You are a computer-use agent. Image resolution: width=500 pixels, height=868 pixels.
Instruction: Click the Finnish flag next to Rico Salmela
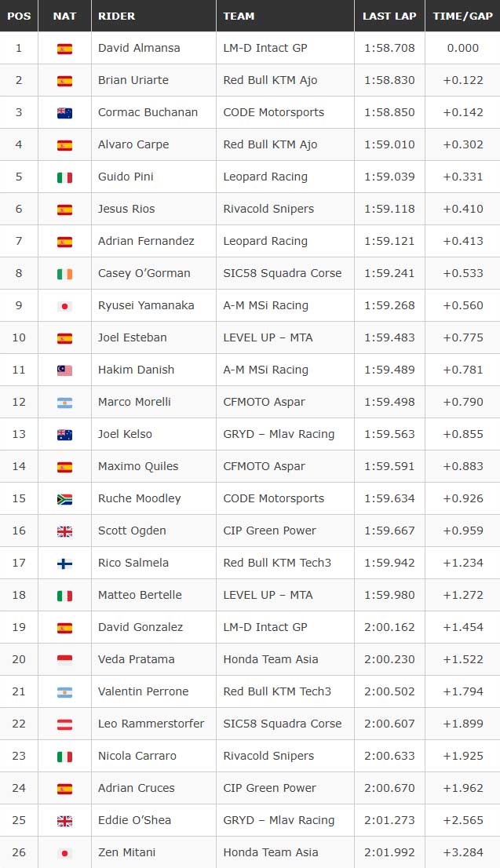[64, 563]
